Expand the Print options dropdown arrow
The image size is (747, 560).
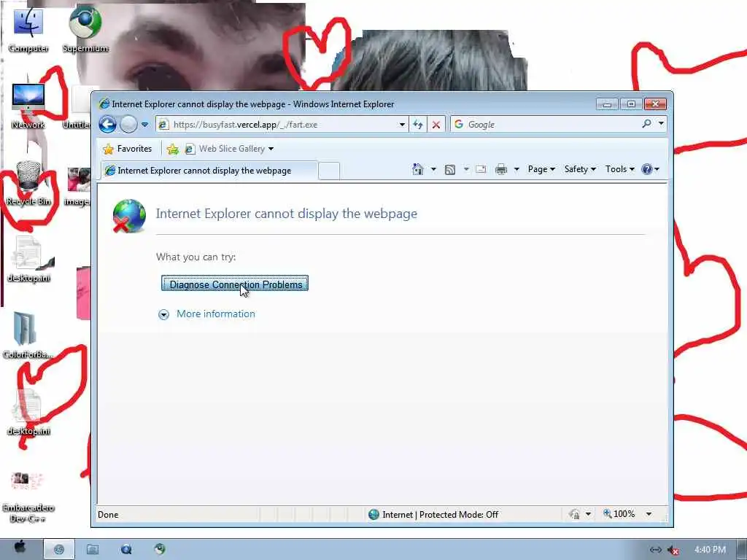(516, 169)
